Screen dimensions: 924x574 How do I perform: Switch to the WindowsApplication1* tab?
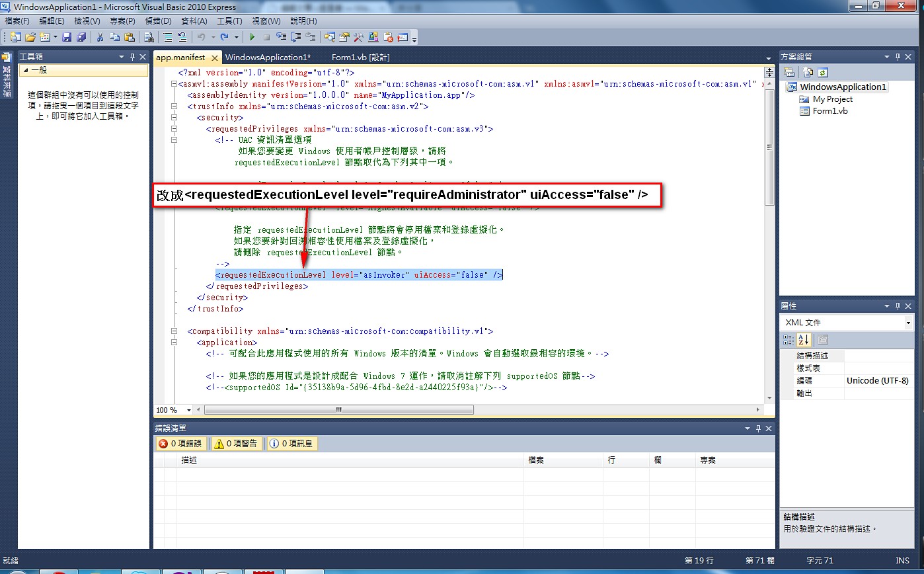(x=268, y=58)
